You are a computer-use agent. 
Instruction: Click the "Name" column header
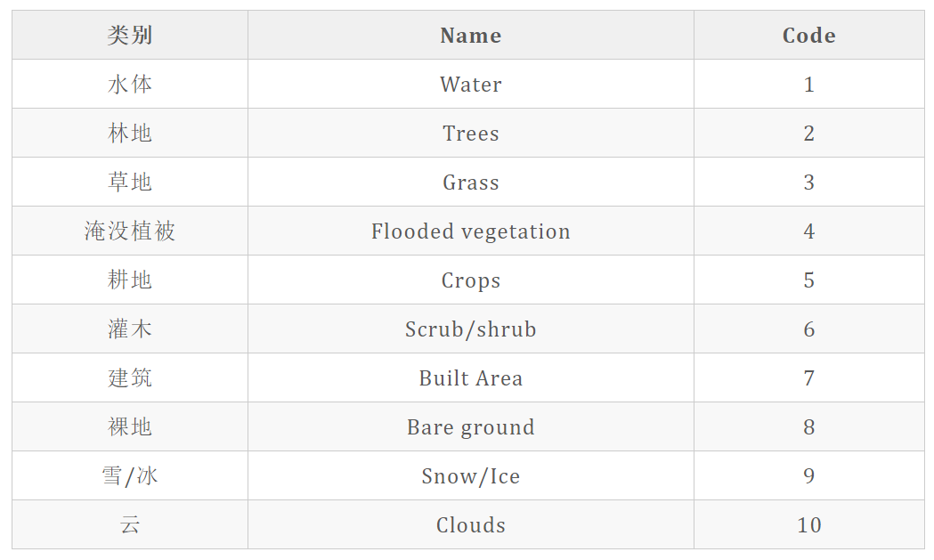click(470, 36)
